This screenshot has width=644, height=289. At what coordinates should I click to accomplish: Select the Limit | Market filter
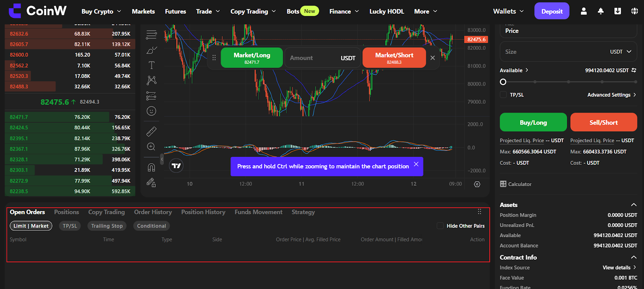coord(31,226)
